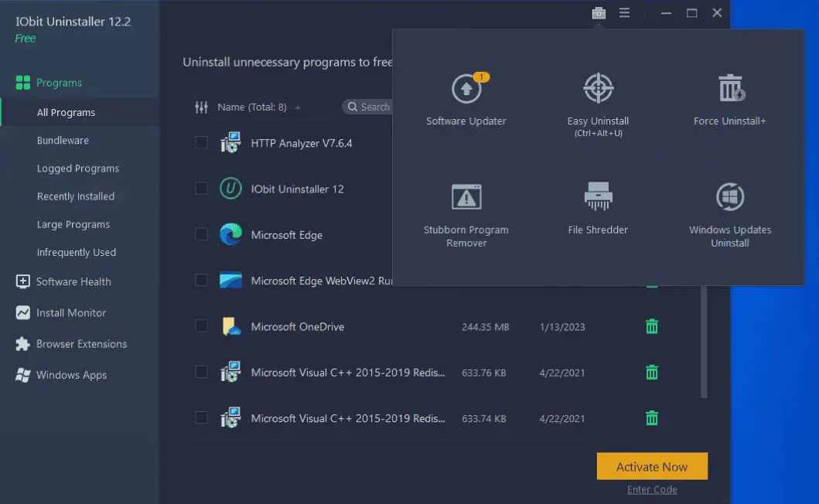
Task: Tick the Edge WebView2 Runtime checkbox
Action: (201, 281)
